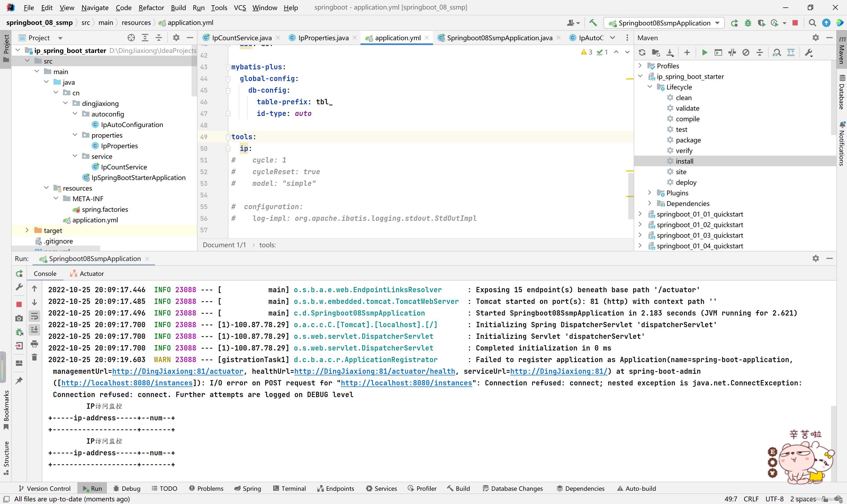
Task: Open the run configuration dropdown Springboot08SsmpApplication
Action: pyautogui.click(x=664, y=23)
